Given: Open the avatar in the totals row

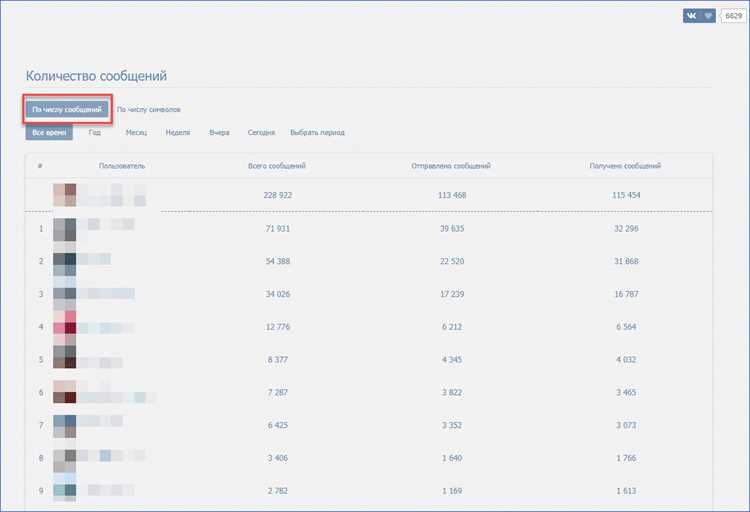Looking at the screenshot, I should point(65,195).
